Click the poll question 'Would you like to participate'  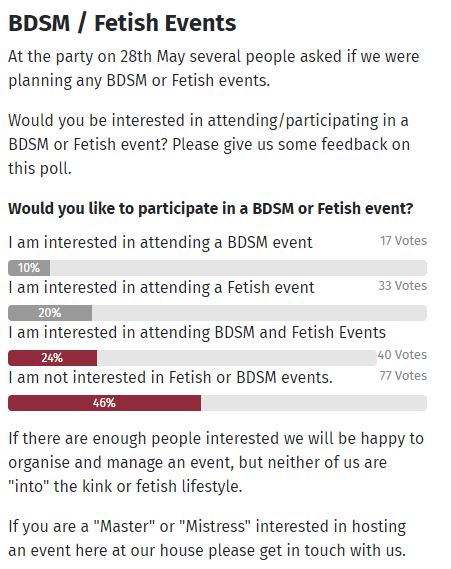(x=211, y=209)
